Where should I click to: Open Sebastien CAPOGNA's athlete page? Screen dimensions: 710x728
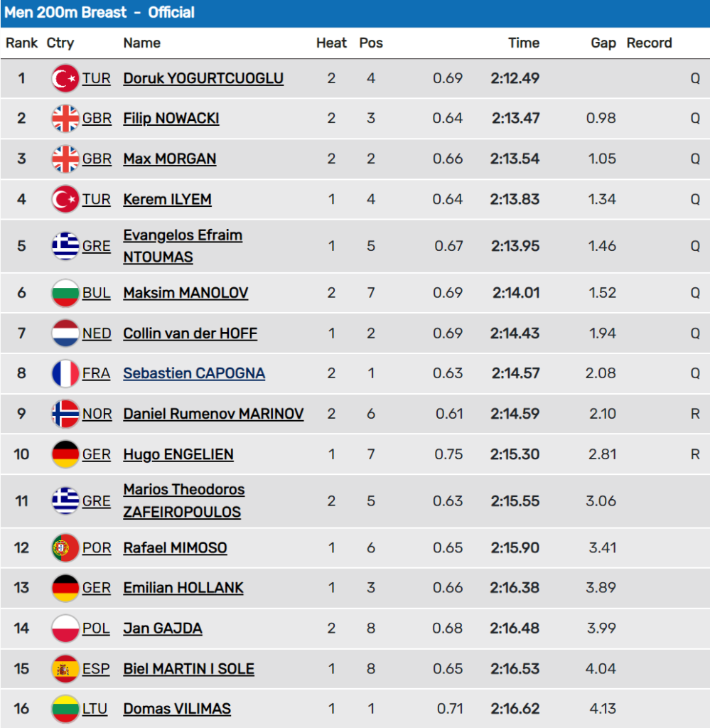coord(194,373)
